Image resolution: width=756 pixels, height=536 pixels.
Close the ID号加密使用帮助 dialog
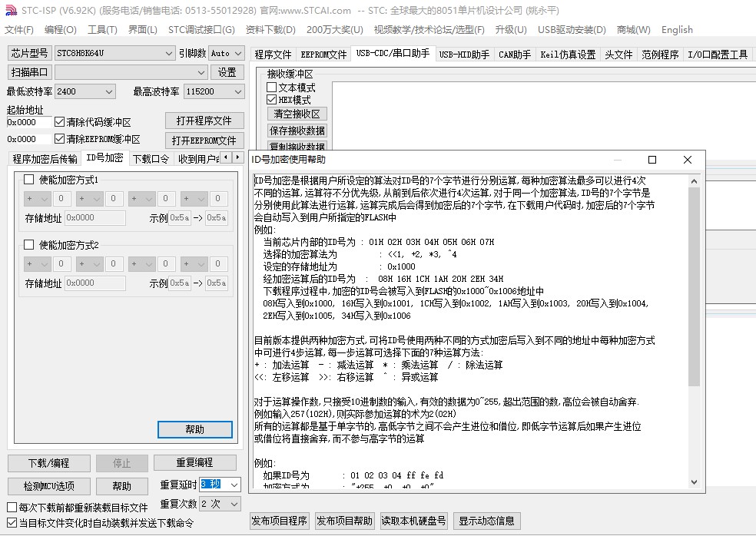coord(688,160)
